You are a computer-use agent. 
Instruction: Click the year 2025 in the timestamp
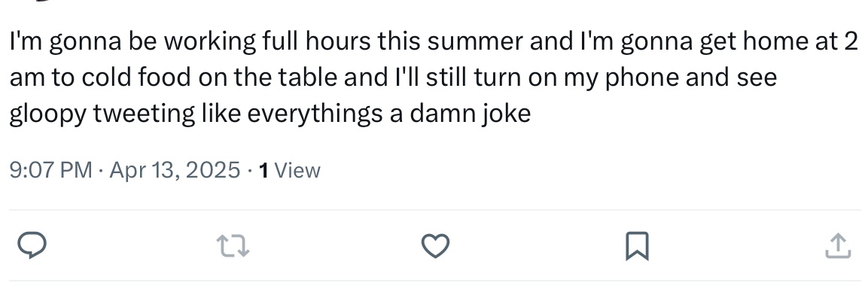(213, 170)
